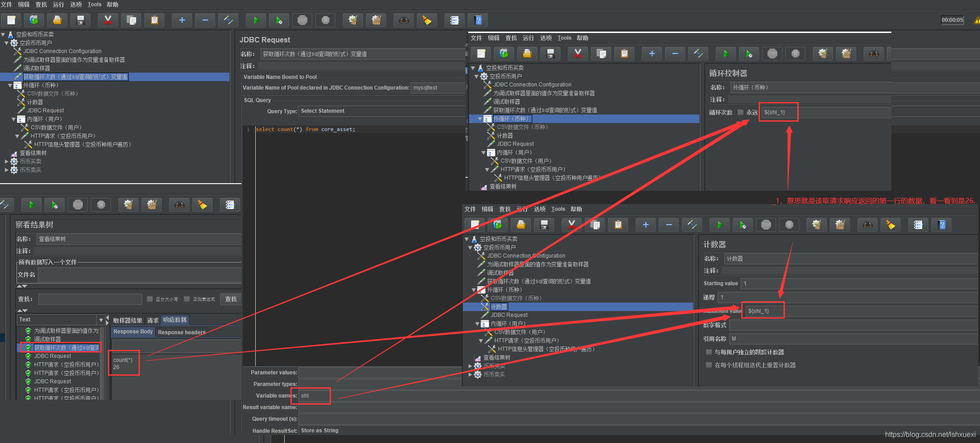This screenshot has height=443, width=980.
Task: Collapse HTTP请求（空投币币用户） node in main tree
Action: pos(17,136)
